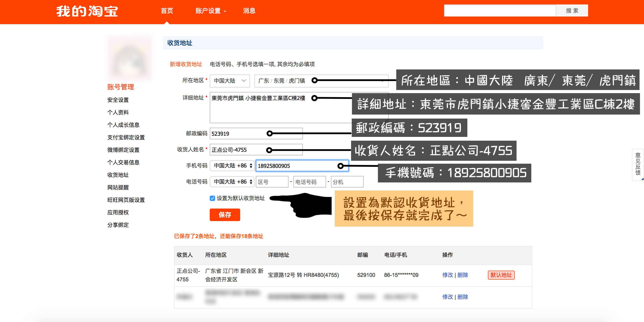Viewport: 644px width, 322px height.
Task: Click the 收货人姓名 field
Action: [256, 150]
